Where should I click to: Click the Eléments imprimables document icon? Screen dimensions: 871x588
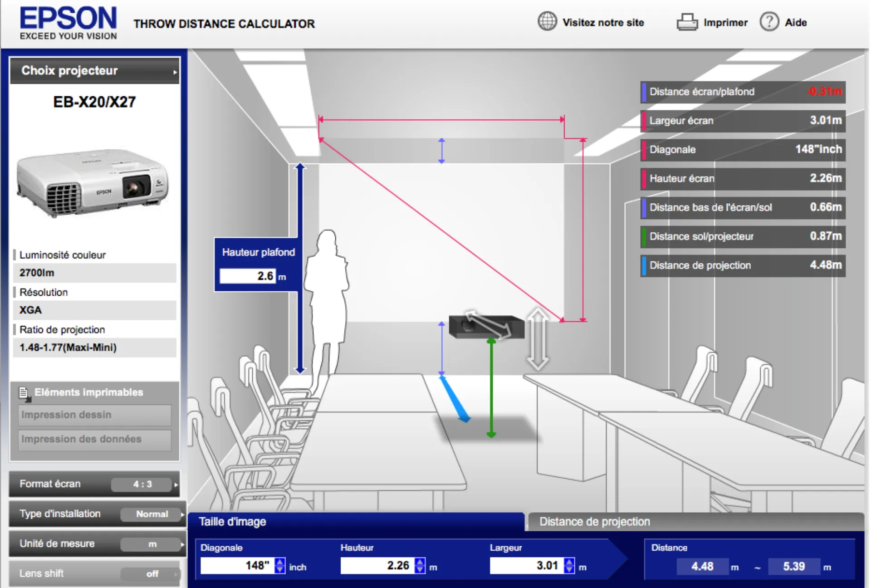24,393
